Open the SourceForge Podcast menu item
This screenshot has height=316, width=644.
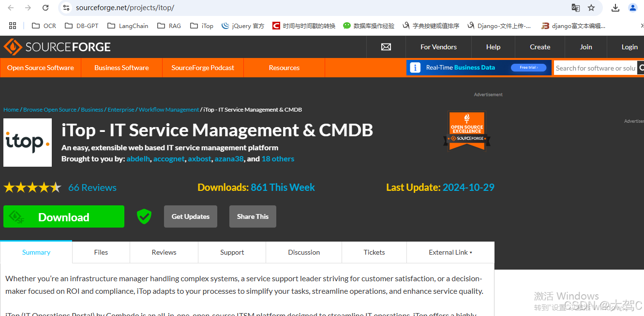(x=203, y=68)
